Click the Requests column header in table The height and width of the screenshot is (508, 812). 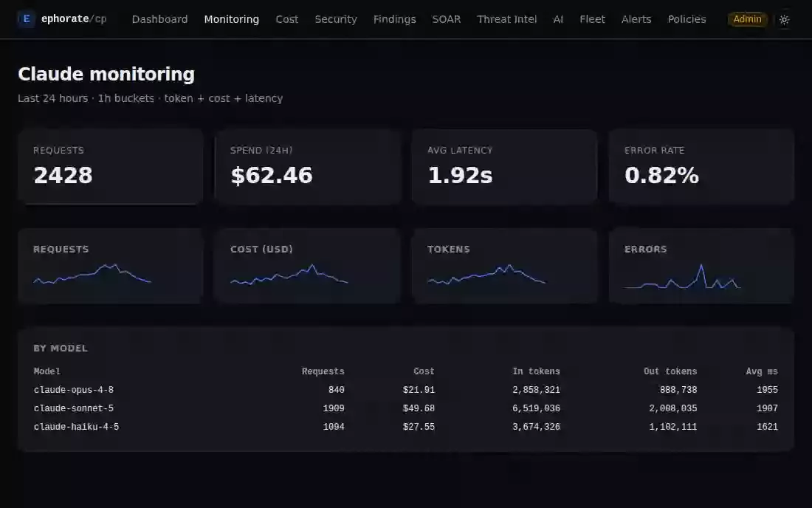point(323,371)
